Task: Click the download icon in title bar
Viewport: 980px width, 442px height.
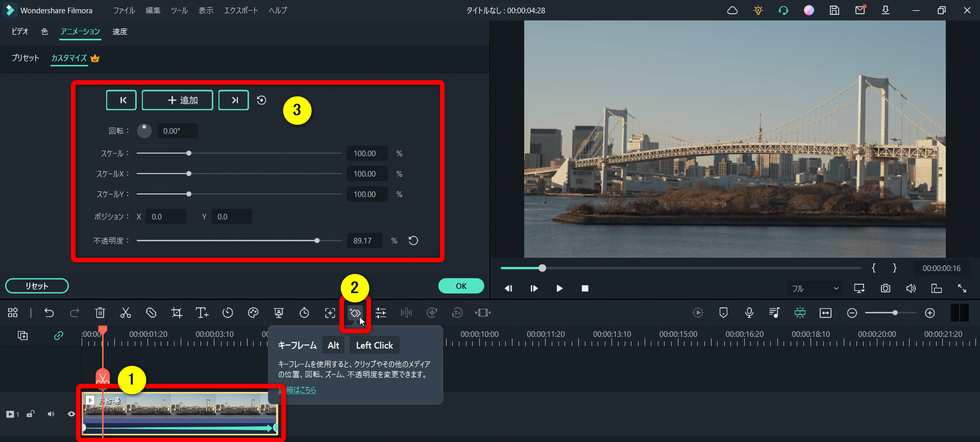Action: [886, 10]
